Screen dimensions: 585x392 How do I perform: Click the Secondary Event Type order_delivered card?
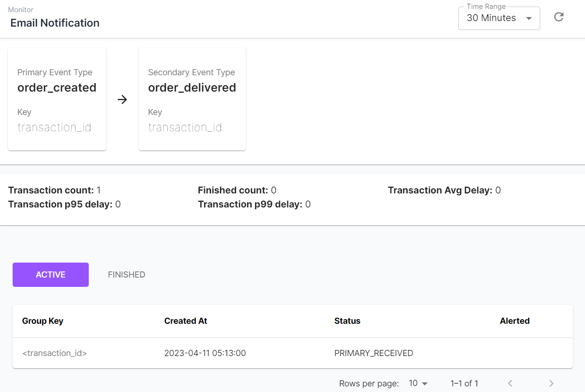[192, 99]
